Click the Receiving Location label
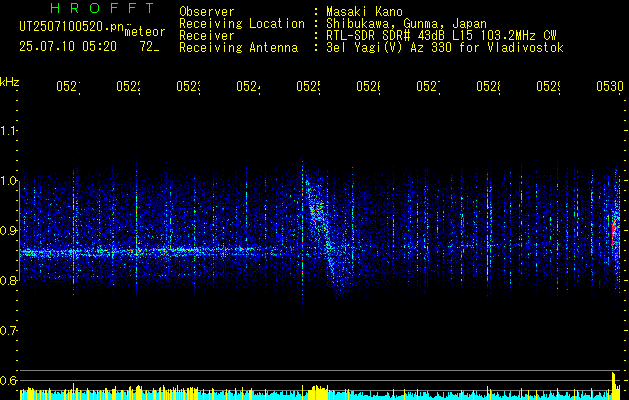Image resolution: width=629 pixels, height=400 pixels. point(242,24)
